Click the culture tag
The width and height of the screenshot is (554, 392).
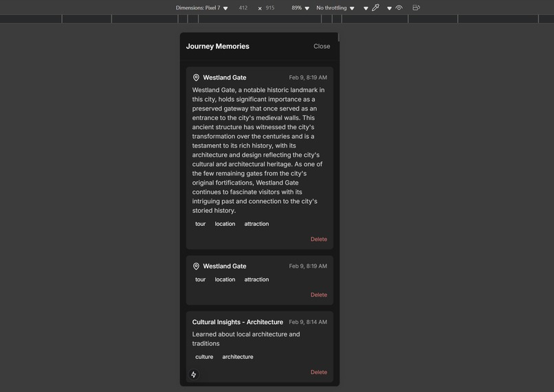click(204, 357)
